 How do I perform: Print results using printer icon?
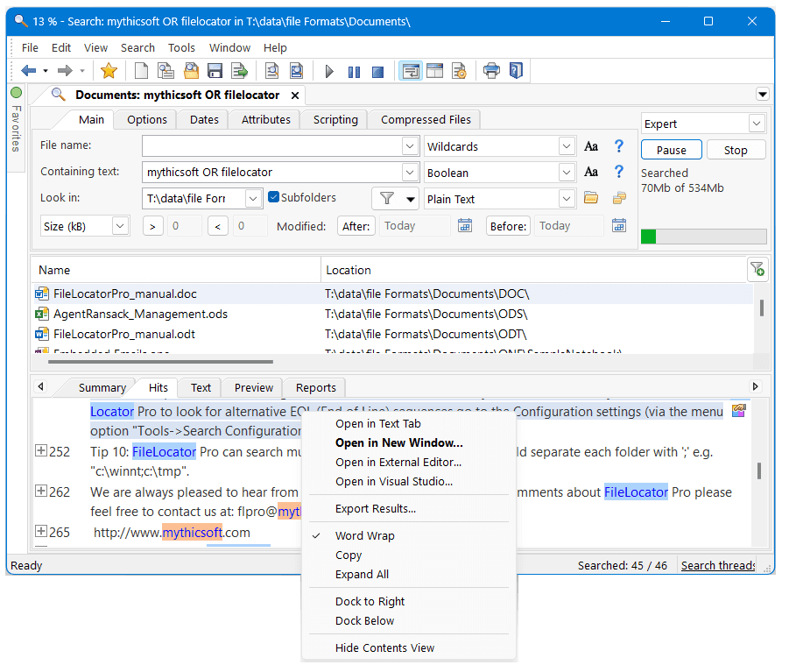click(x=491, y=70)
